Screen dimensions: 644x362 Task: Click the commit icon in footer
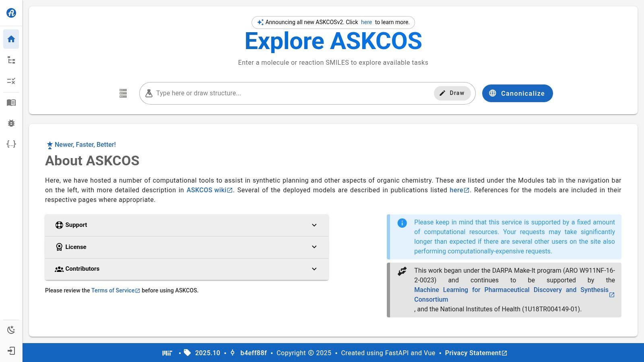232,353
